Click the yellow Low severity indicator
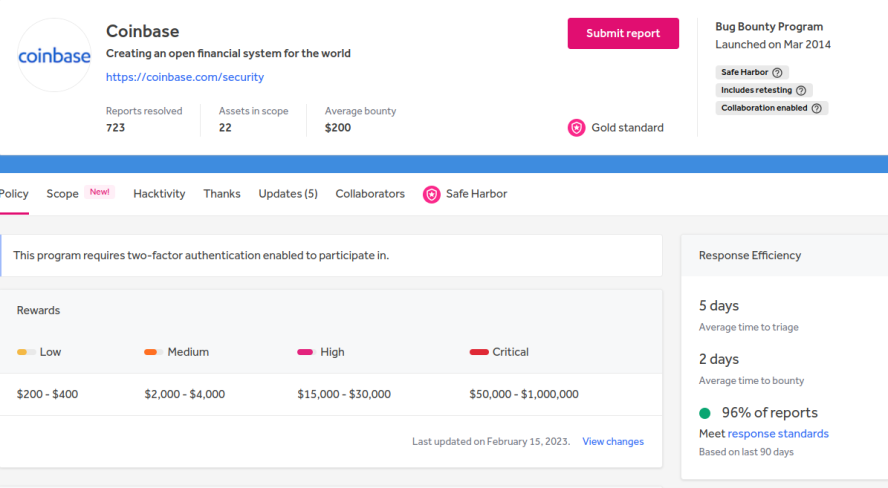Image resolution: width=888 pixels, height=488 pixels. [x=25, y=352]
